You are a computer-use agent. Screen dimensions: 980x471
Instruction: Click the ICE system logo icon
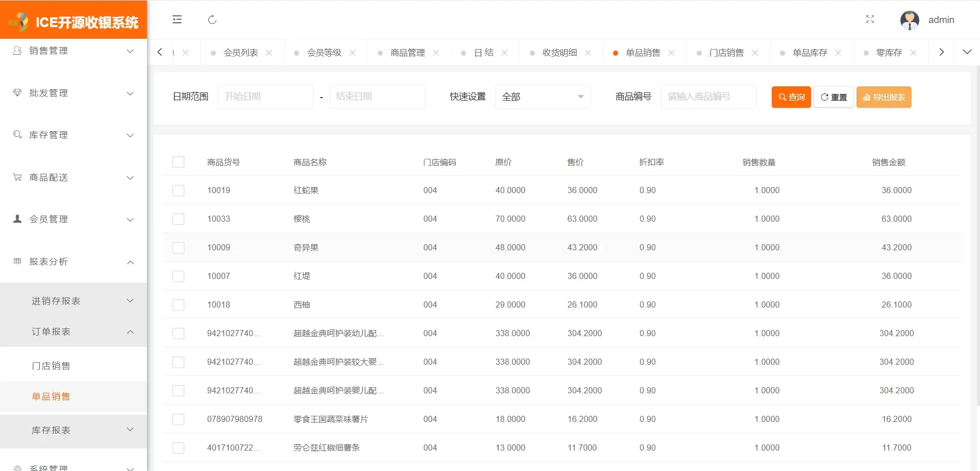(x=18, y=22)
